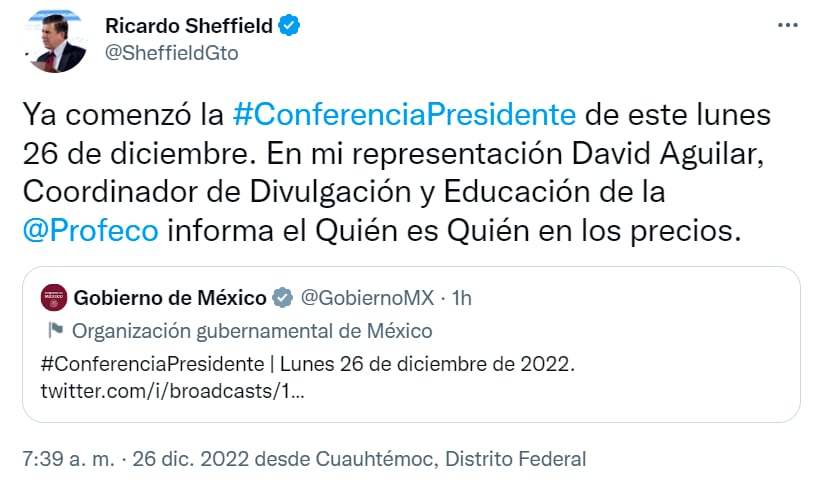
Task: Click Ricardo Sheffield's profile photo
Action: pyautogui.click(x=55, y=40)
